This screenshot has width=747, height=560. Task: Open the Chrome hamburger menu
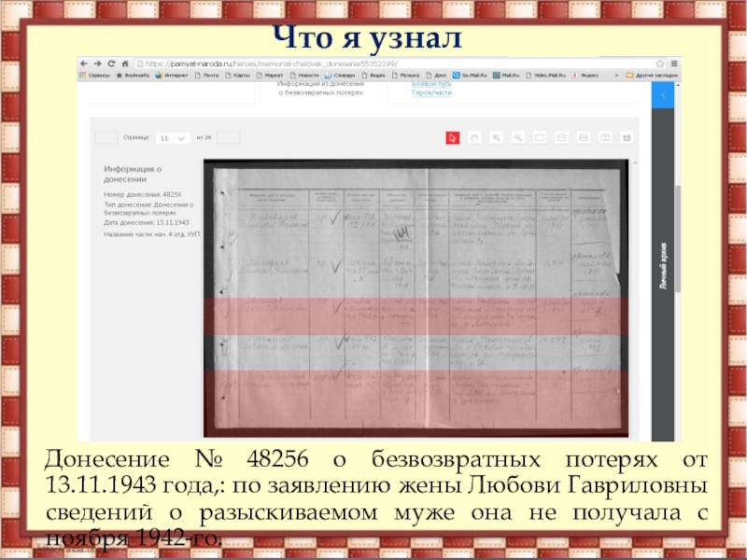(x=673, y=63)
